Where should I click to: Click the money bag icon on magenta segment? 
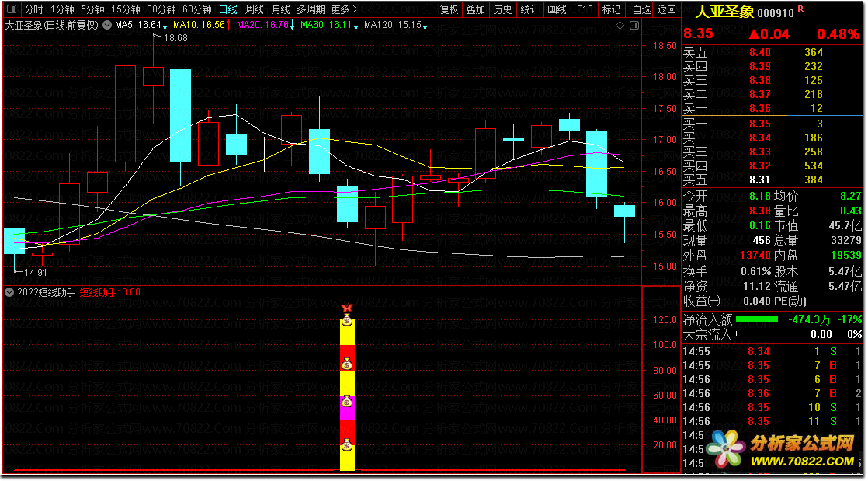point(347,401)
